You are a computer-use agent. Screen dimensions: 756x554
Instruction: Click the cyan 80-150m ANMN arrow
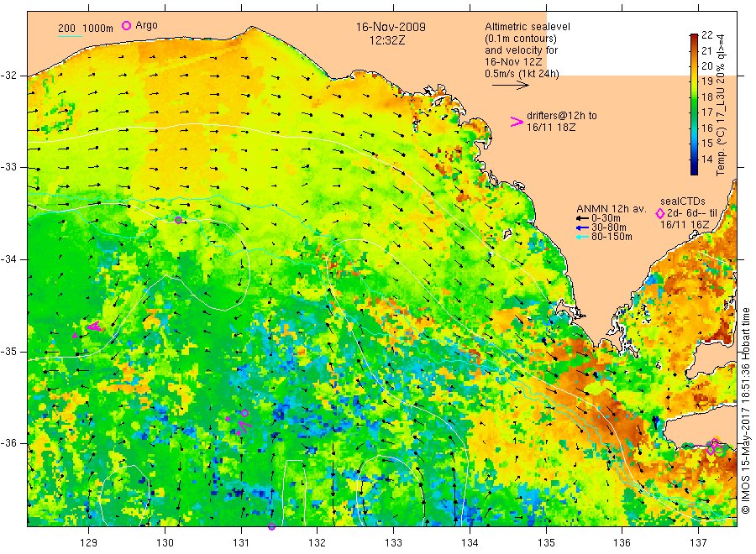click(x=583, y=237)
